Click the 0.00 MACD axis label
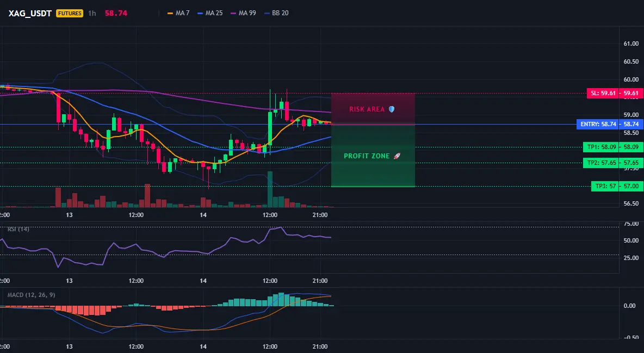 (630, 306)
